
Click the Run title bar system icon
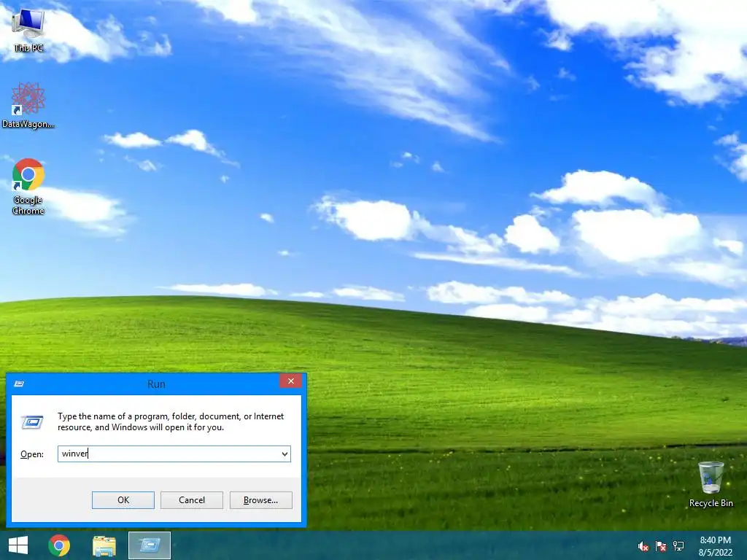tap(19, 384)
